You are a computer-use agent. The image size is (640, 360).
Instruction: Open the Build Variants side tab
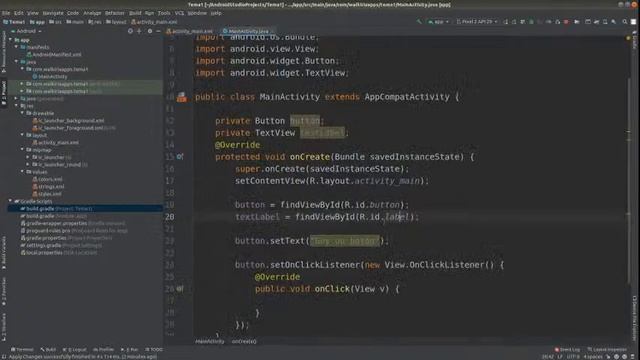[4, 252]
